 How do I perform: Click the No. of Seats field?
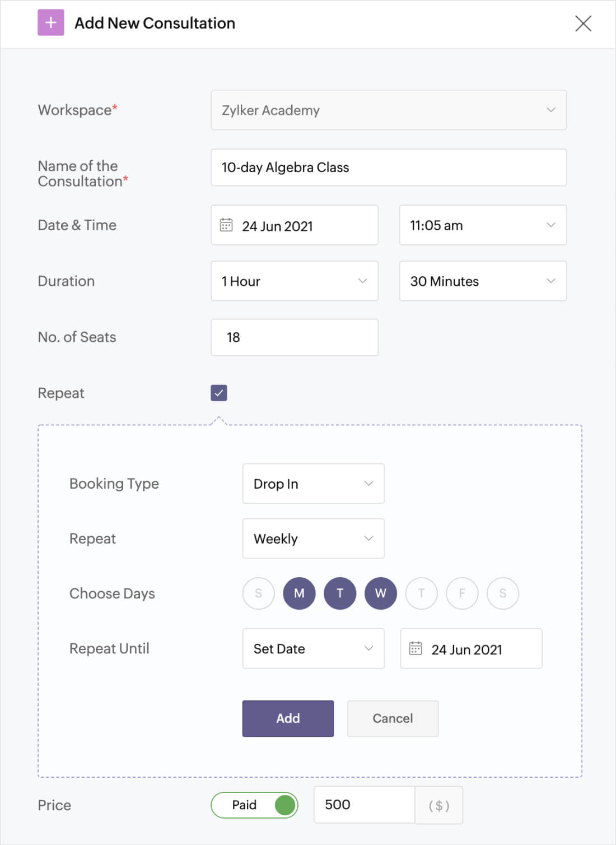295,337
